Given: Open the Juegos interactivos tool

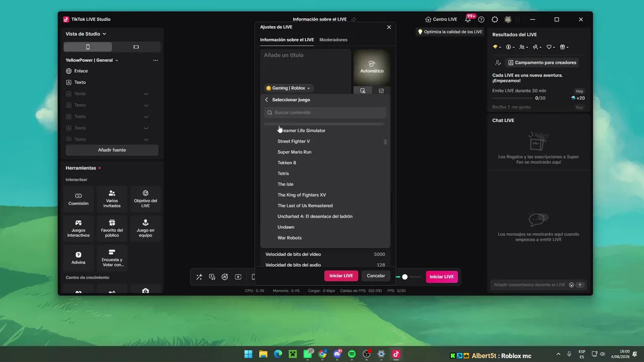Looking at the screenshot, I should click(78, 228).
